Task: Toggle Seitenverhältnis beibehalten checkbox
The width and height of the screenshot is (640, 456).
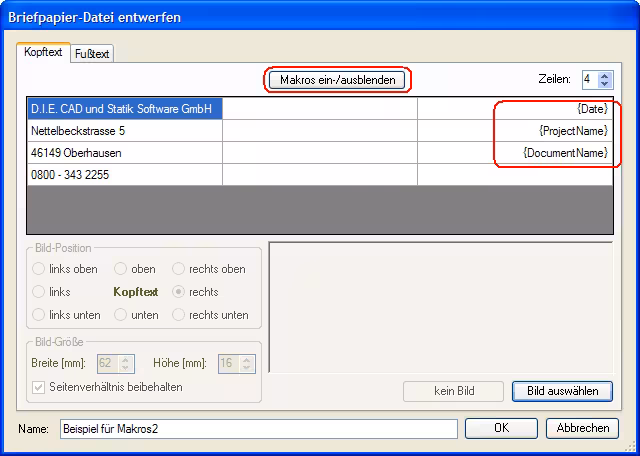Action: pyautogui.click(x=40, y=387)
